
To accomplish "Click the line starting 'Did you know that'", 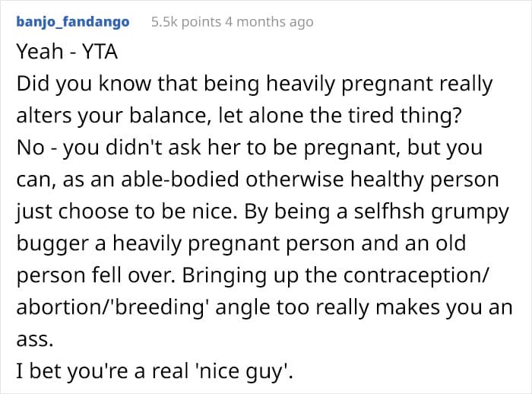I will [x=255, y=84].
